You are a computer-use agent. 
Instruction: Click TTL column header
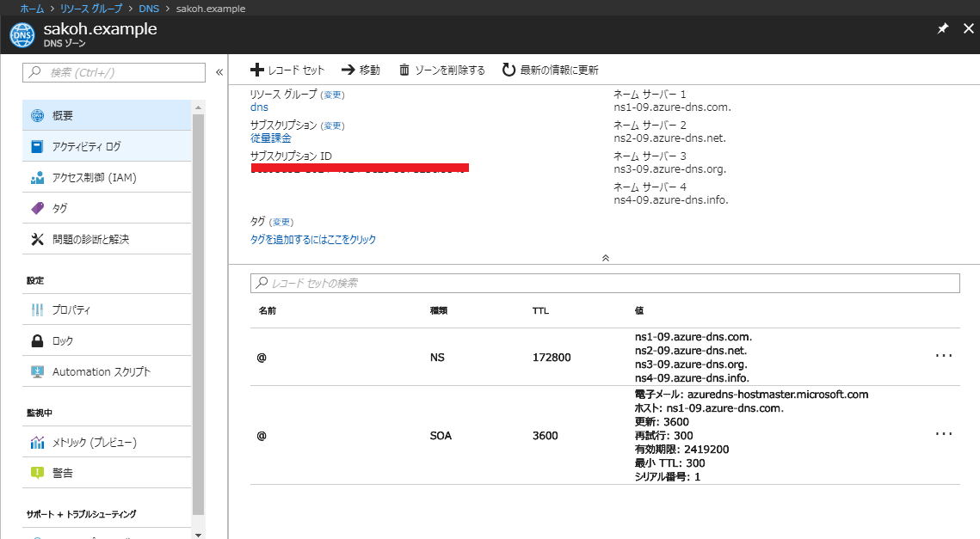point(540,310)
